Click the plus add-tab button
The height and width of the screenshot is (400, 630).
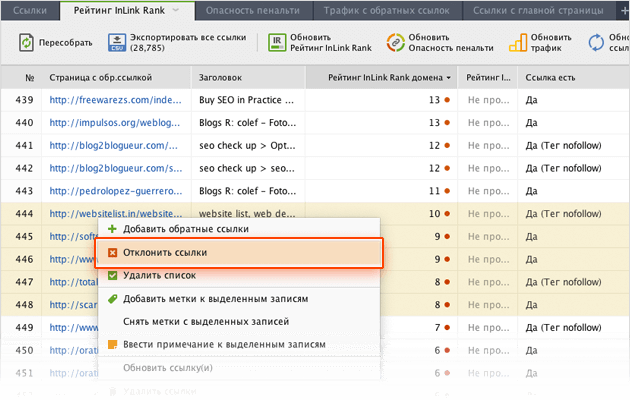click(x=624, y=11)
